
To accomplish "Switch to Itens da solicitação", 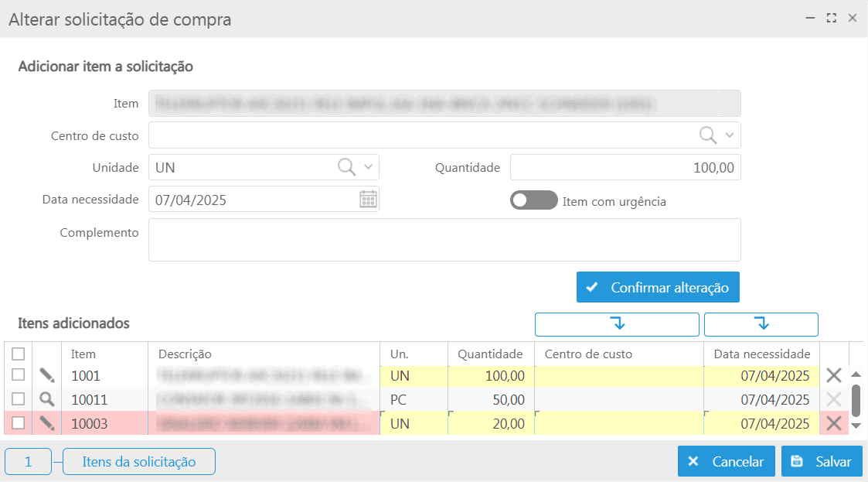I will [138, 461].
